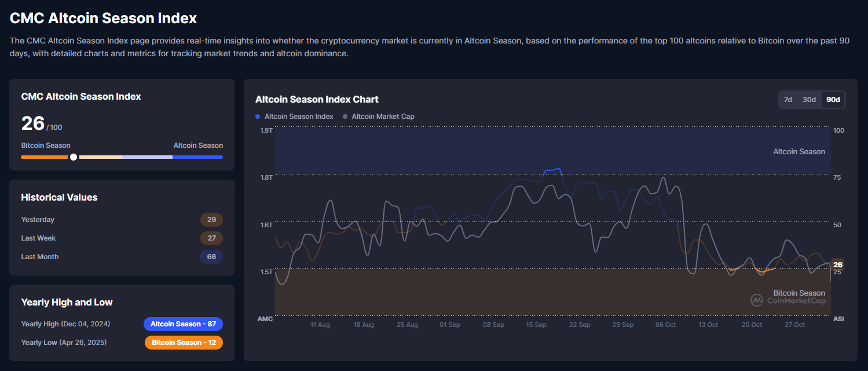This screenshot has height=371, width=868.
Task: Click the 06 Oct date axis label
Action: pos(665,325)
